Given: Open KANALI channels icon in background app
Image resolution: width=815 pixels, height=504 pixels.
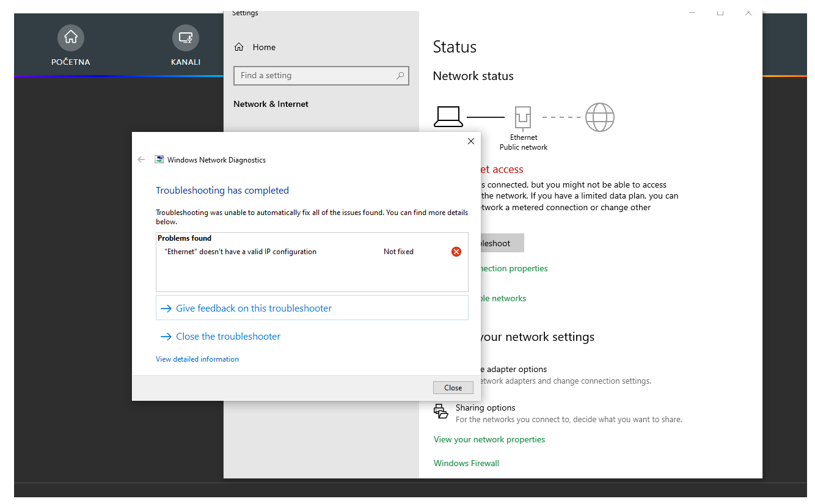Looking at the screenshot, I should point(186,38).
